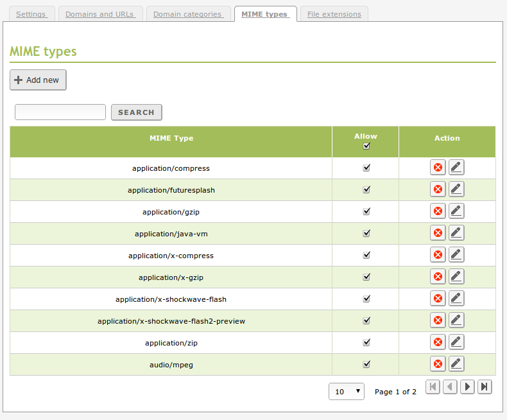507x420 pixels.
Task: Uncheck Allow for application/gzip
Action: [x=366, y=211]
